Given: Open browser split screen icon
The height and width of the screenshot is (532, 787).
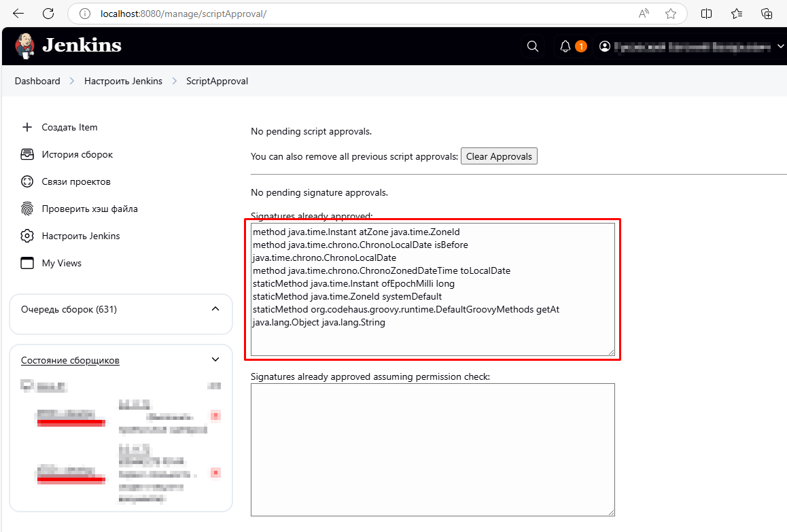Looking at the screenshot, I should pos(707,14).
